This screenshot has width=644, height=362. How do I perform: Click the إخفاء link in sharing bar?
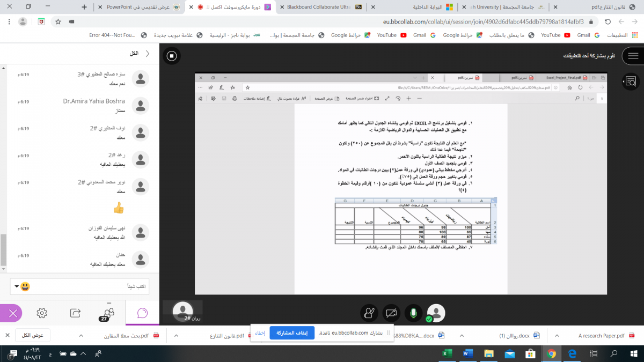(x=260, y=333)
